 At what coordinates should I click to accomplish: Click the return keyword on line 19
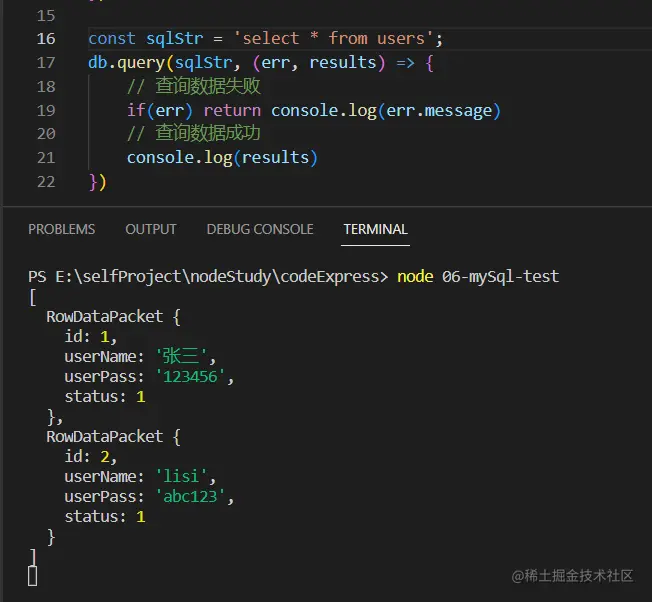[232, 111]
